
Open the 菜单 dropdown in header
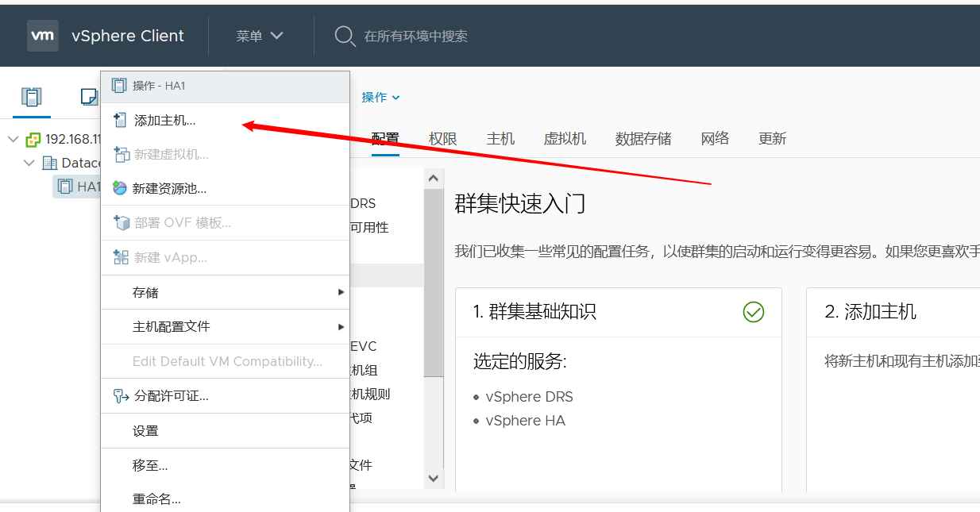259,36
